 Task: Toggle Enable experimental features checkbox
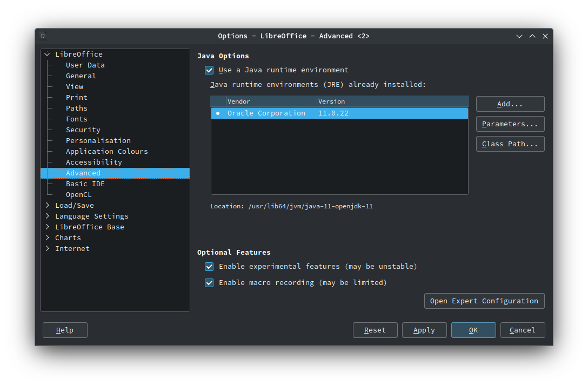tap(209, 267)
